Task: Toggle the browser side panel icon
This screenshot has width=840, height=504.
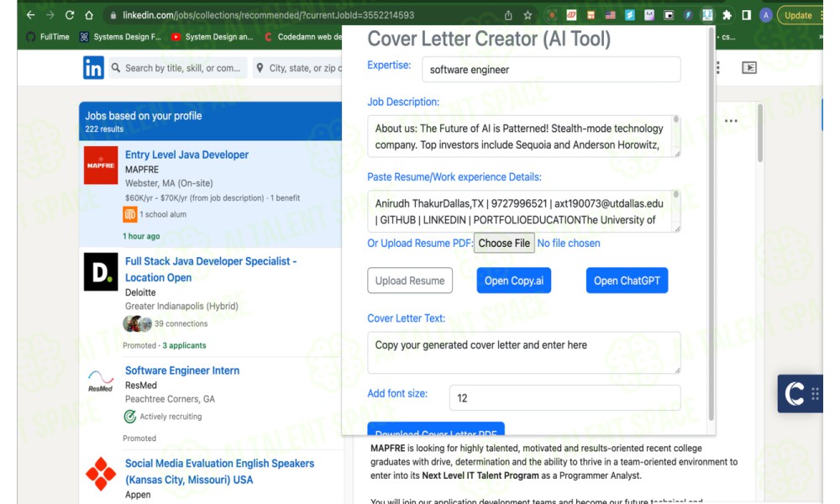Action: 746,15
